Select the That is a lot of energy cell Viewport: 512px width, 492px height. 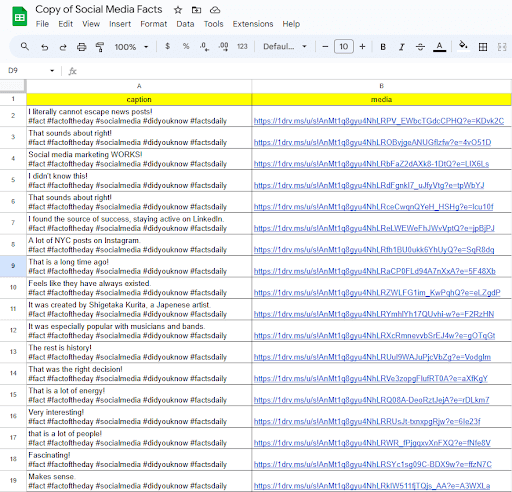139,395
